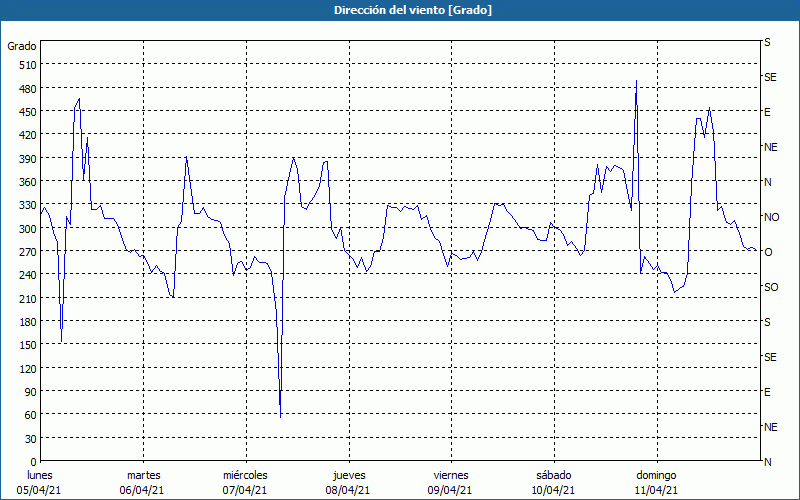This screenshot has width=800, height=500.
Task: Click the 'SO' compass direction label
Action: coord(771,287)
